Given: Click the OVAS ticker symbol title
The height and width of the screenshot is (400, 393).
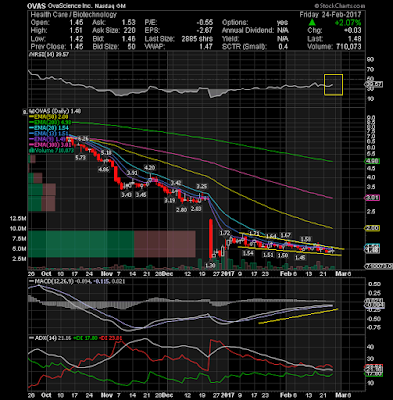Looking at the screenshot, I should point(37,6).
